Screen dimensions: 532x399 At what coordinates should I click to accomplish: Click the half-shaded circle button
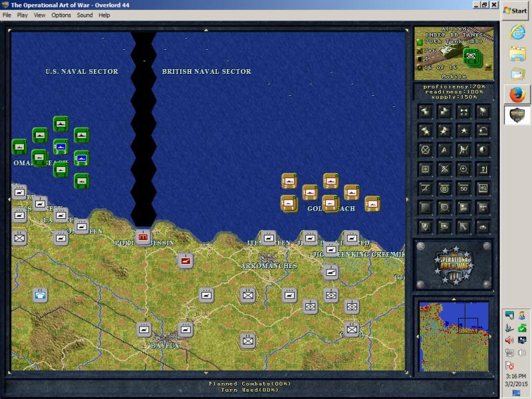point(483,150)
